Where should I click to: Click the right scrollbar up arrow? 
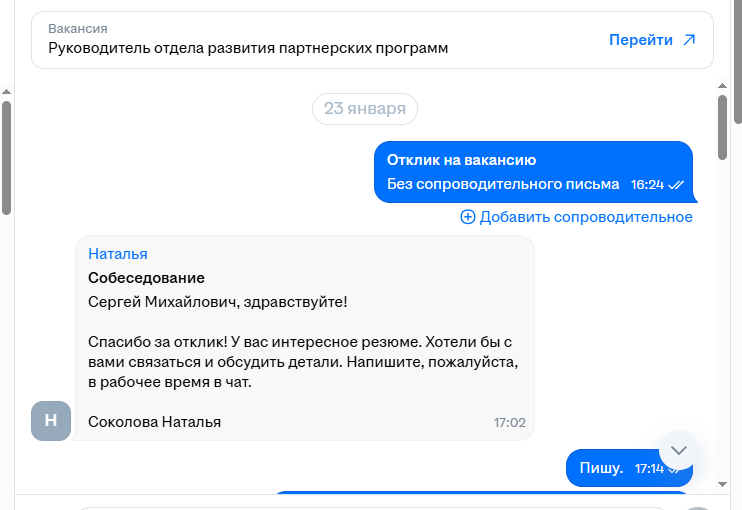723,90
